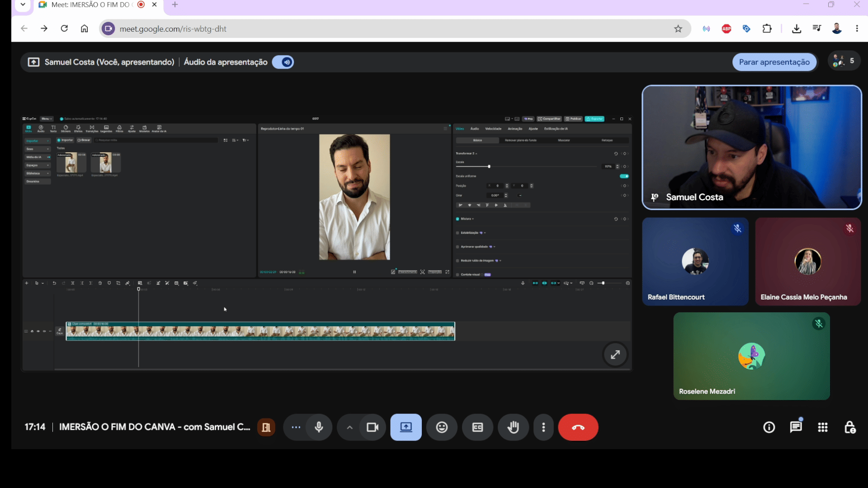This screenshot has height=488, width=868.
Task: Open the emoji reactions button
Action: 442,427
